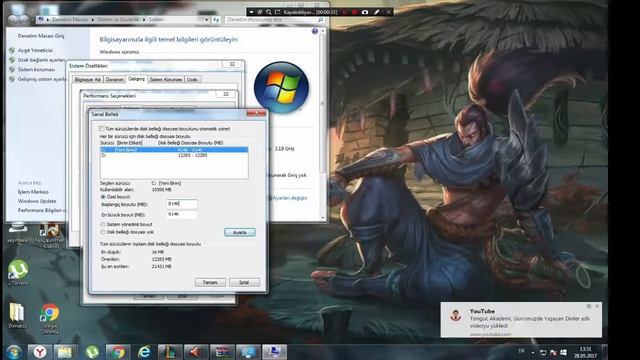640x360 pixels.
Task: Switch to the Sistem Koruması tab
Action: (x=166, y=79)
